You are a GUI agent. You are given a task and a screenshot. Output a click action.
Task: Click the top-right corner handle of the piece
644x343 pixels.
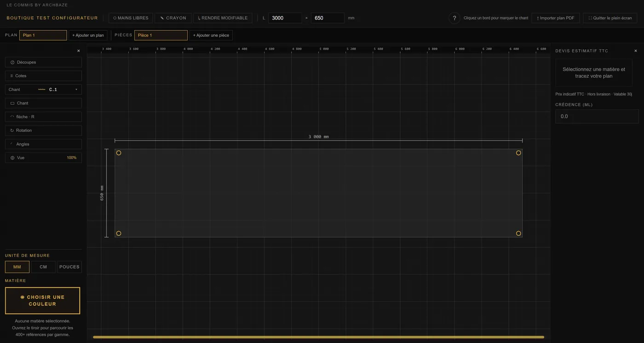tap(518, 153)
